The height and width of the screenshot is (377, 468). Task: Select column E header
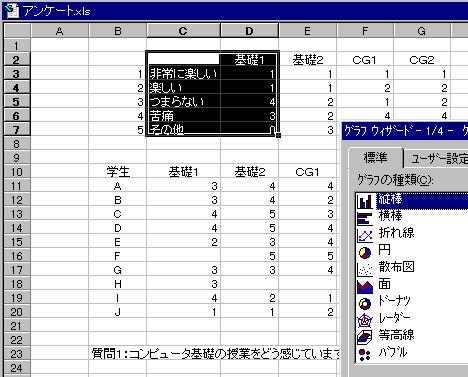tap(308, 31)
